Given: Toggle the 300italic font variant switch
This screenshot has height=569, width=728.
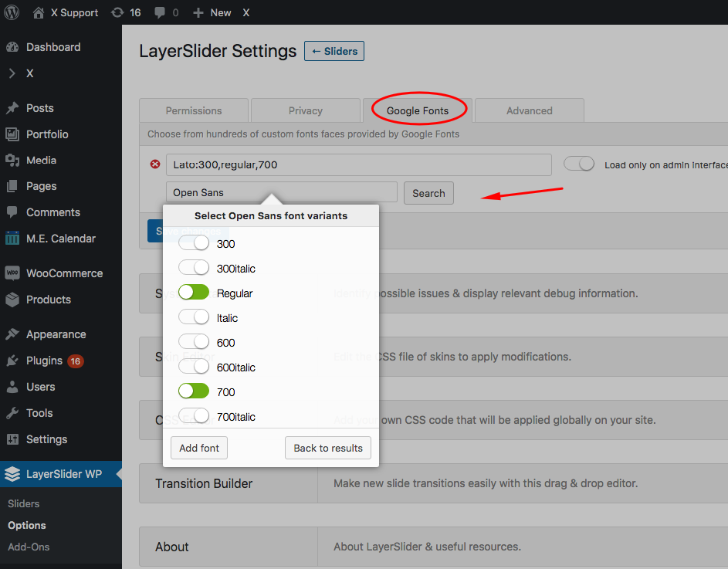Looking at the screenshot, I should click(194, 268).
